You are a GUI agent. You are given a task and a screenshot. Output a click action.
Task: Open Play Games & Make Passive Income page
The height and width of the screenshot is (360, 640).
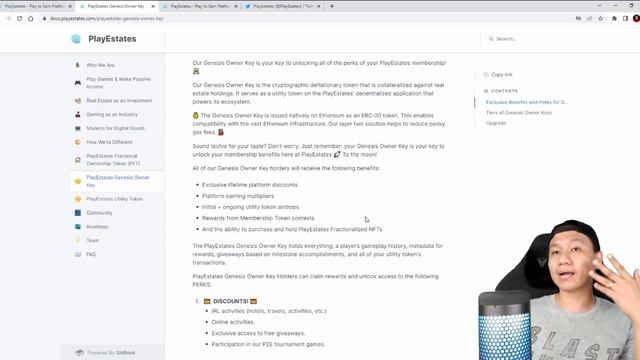coord(118,83)
